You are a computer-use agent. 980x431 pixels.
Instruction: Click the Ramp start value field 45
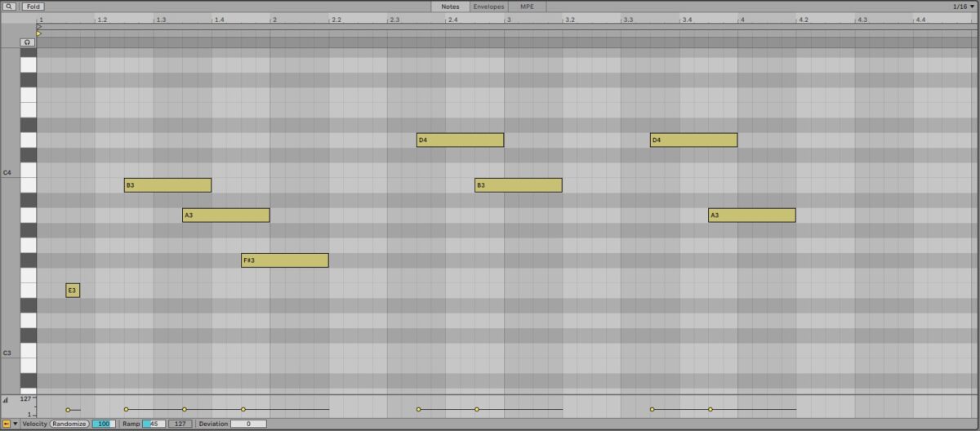tap(154, 424)
